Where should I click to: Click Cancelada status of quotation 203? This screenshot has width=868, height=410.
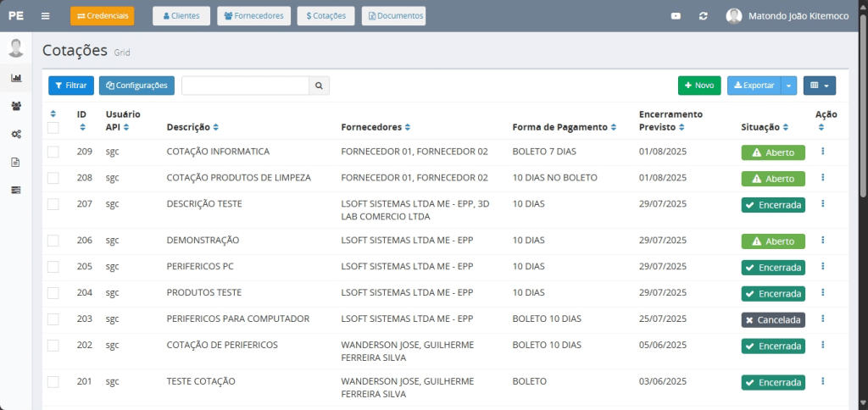(x=773, y=320)
